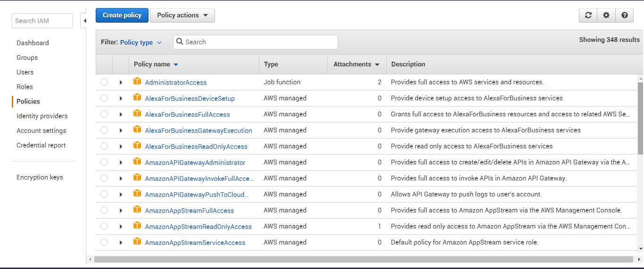Image resolution: width=644 pixels, height=269 pixels.
Task: Select the AlexaForBusinessFullAccess radio button
Action: coord(104,114)
